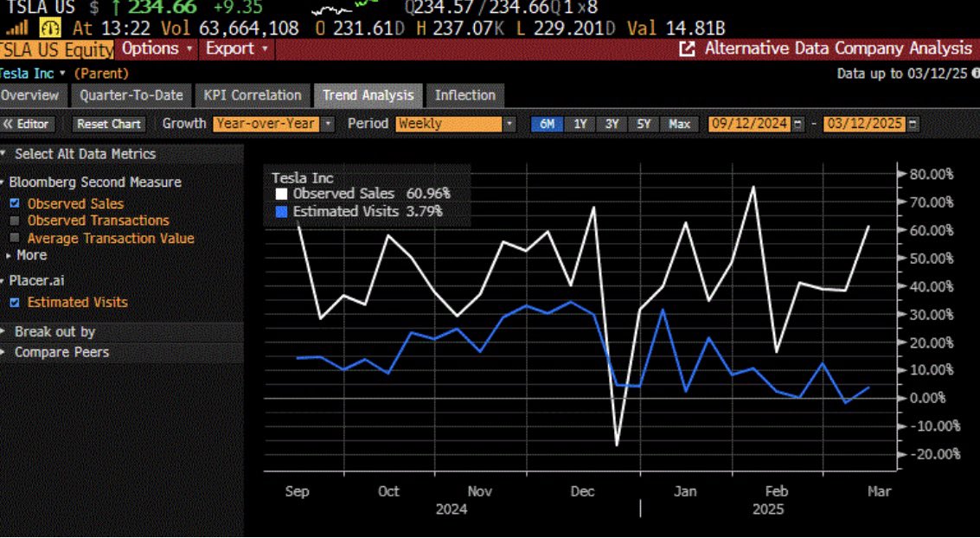Click the Editor button
The width and height of the screenshot is (980, 538).
pyautogui.click(x=28, y=125)
